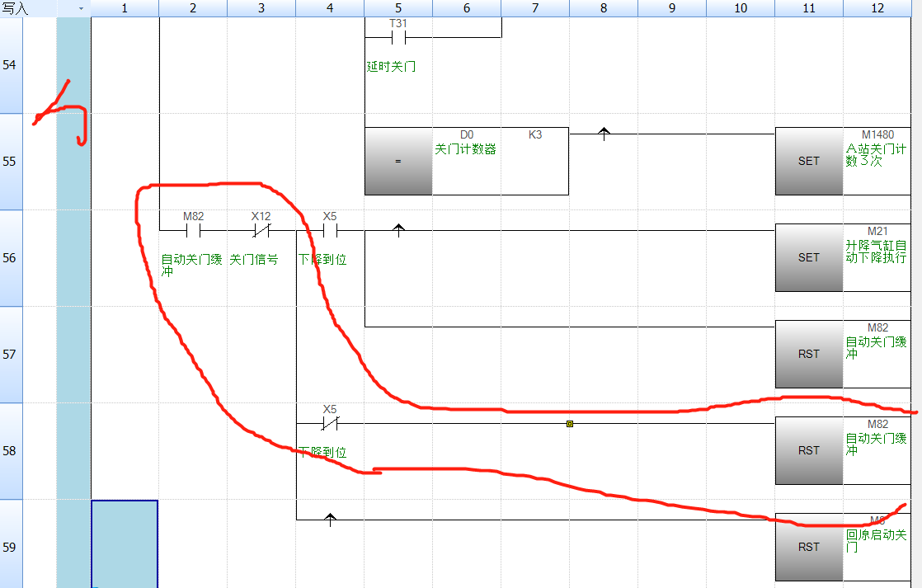Select the X5 normally open contact on row 56
The height and width of the screenshot is (588, 922).
point(330,230)
